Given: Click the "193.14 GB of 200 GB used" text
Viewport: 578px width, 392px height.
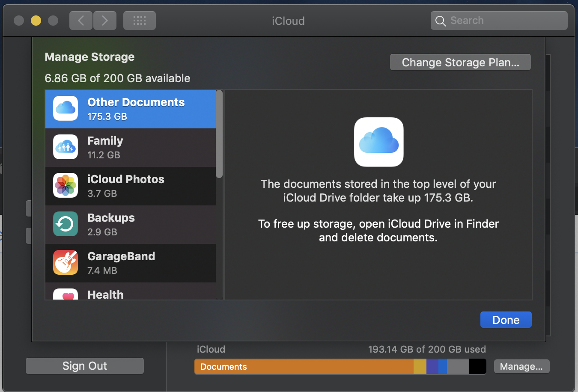Looking at the screenshot, I should [427, 349].
